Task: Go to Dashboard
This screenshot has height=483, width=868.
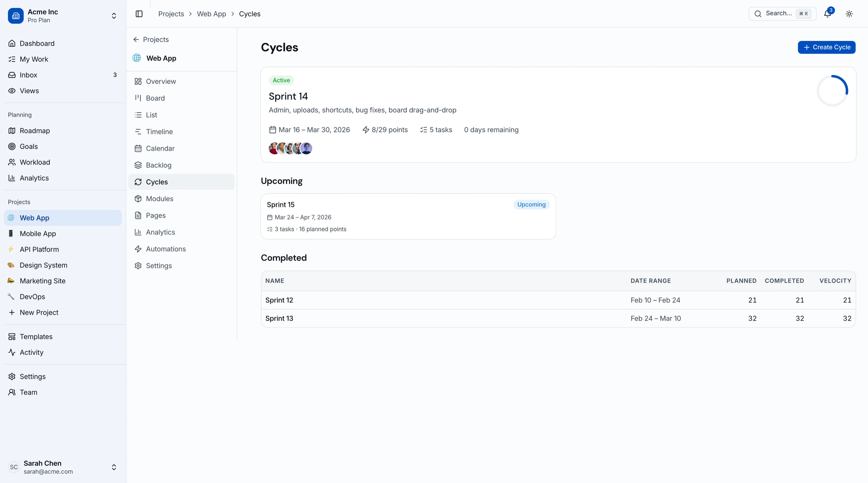Action: 63,43
